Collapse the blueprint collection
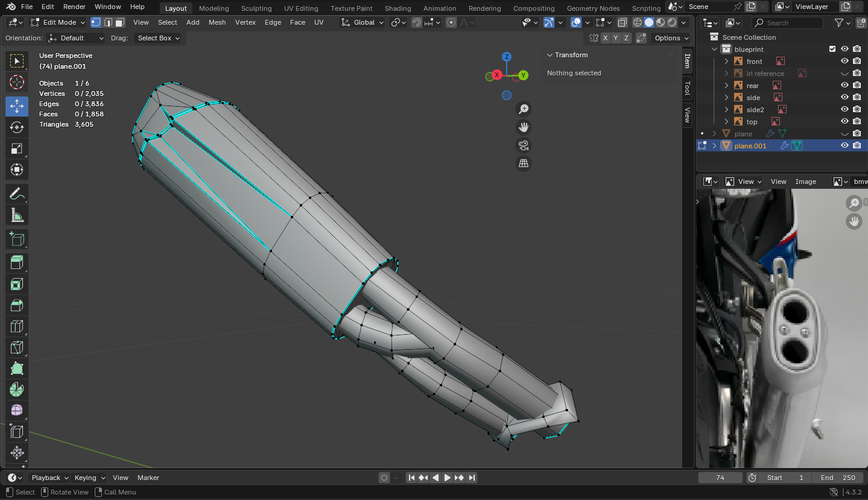Image resolution: width=868 pixels, height=500 pixels. 715,49
